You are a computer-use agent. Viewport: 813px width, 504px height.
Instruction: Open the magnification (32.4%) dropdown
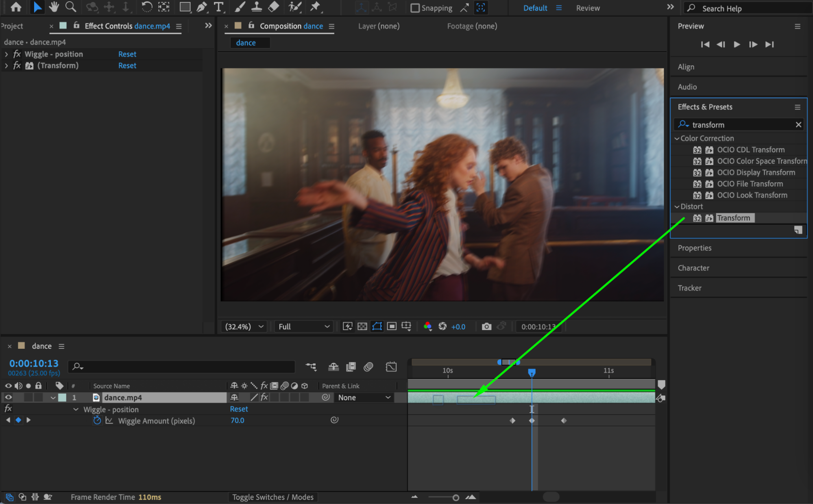pos(244,326)
